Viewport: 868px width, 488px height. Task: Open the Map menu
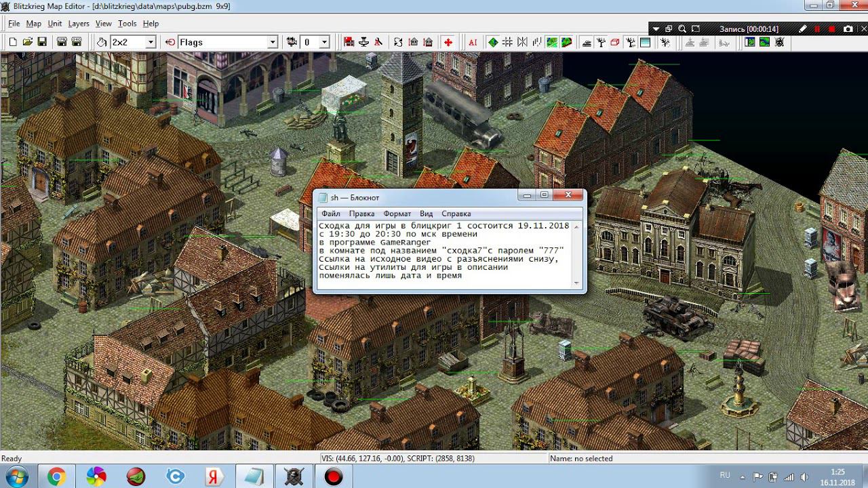[34, 24]
